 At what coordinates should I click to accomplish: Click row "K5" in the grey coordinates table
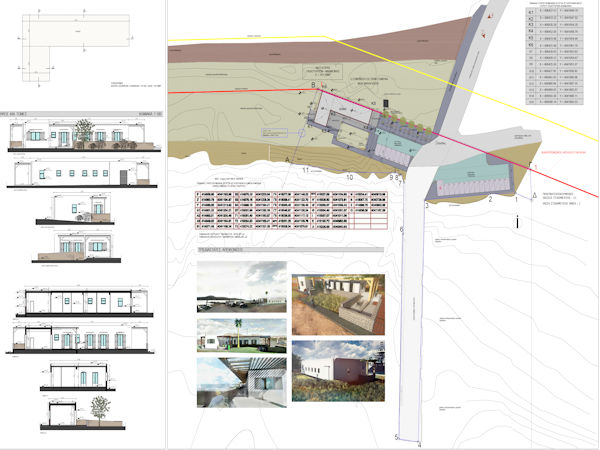pyautogui.click(x=555, y=38)
